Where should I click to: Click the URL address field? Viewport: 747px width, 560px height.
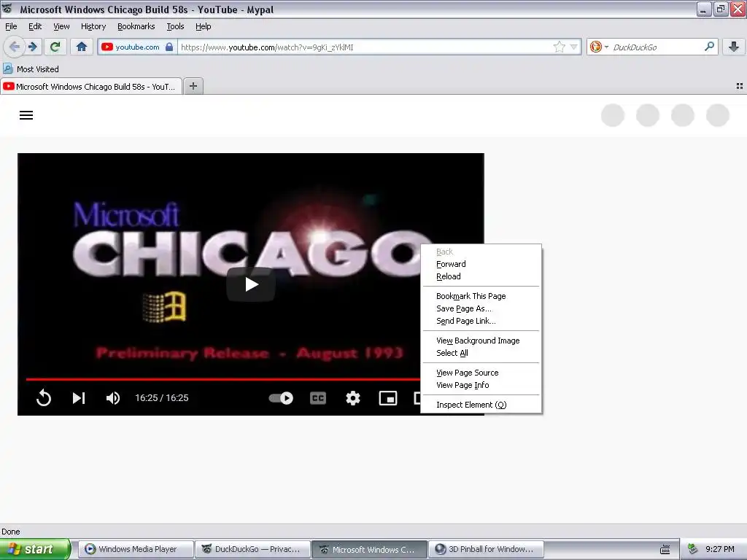(365, 47)
